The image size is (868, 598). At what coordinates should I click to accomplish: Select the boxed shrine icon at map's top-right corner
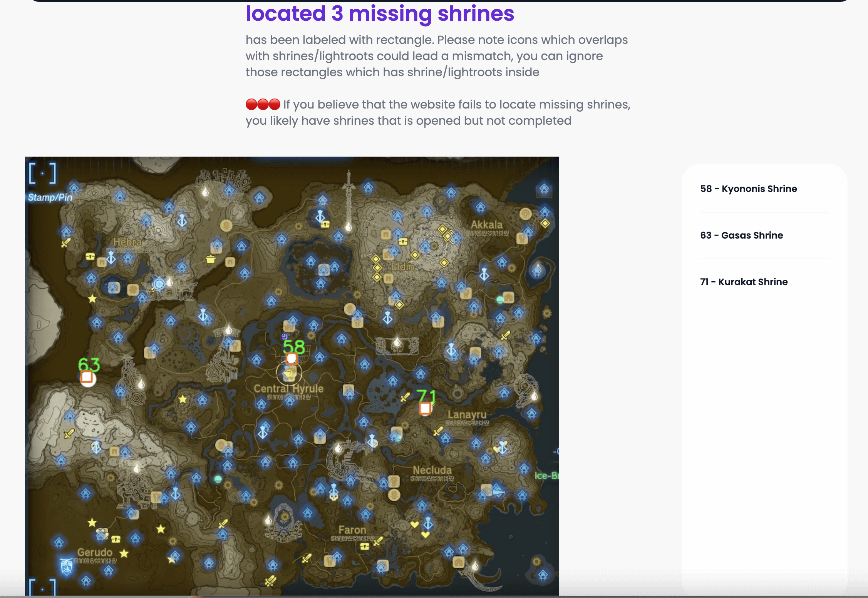[x=544, y=189]
